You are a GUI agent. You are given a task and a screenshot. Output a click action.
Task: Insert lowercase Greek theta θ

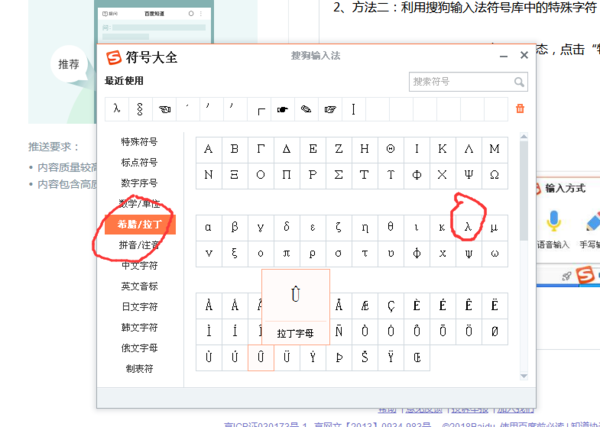click(x=391, y=228)
